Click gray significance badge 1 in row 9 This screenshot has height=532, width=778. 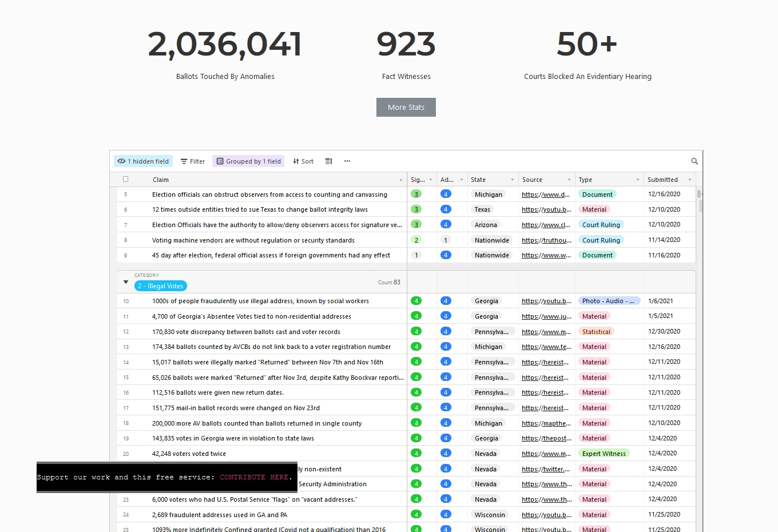click(x=416, y=255)
